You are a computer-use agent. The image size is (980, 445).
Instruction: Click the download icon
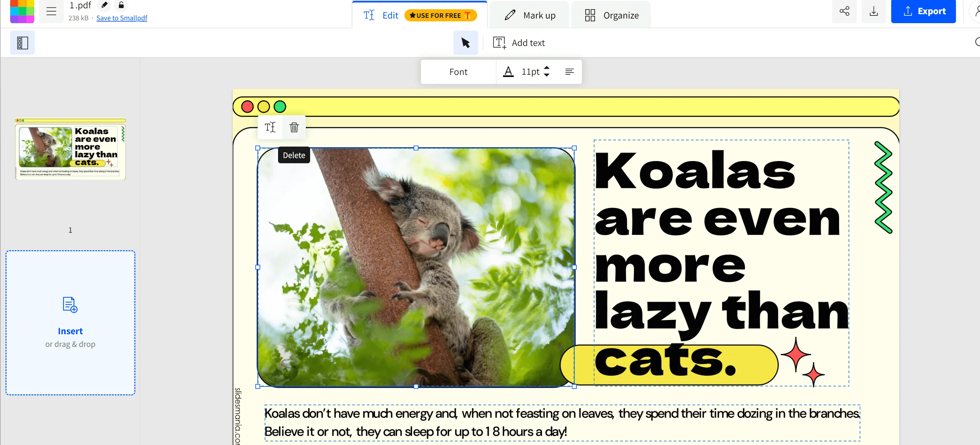pyautogui.click(x=874, y=11)
